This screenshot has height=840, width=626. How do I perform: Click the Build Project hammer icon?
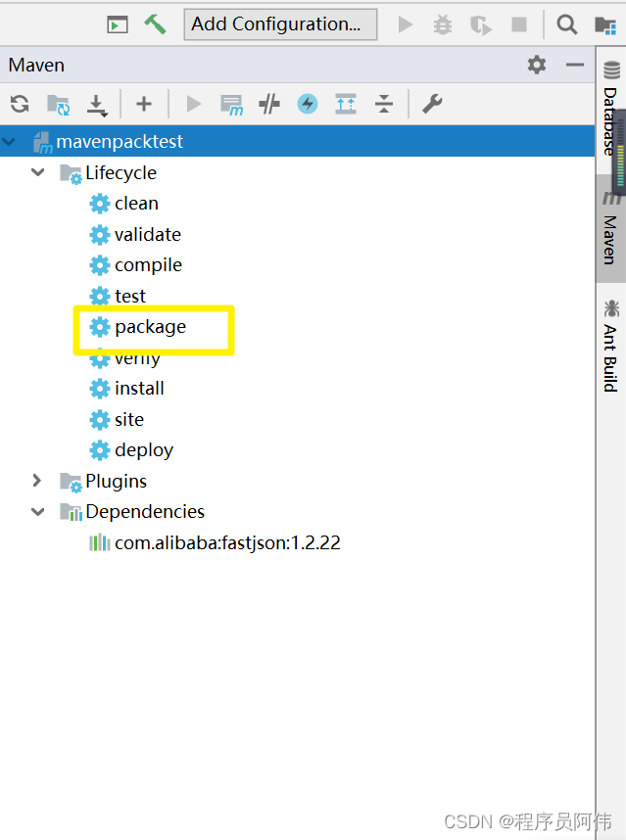pos(155,24)
